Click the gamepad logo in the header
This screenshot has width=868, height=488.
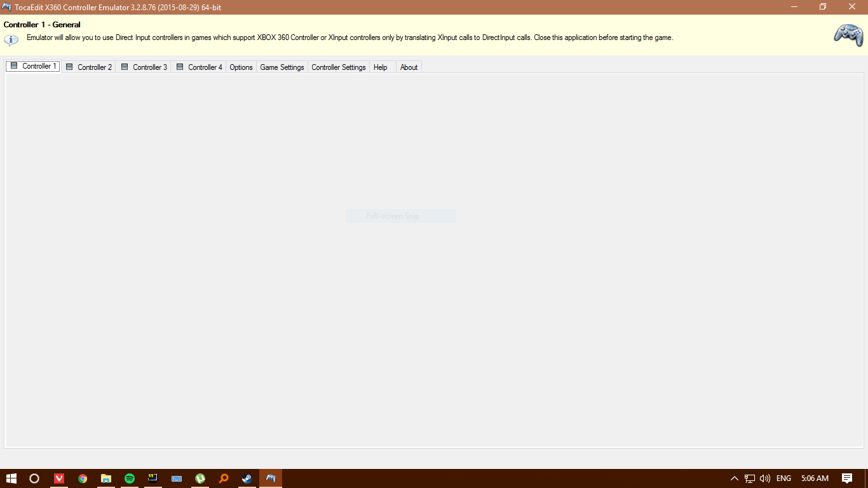pyautogui.click(x=848, y=35)
